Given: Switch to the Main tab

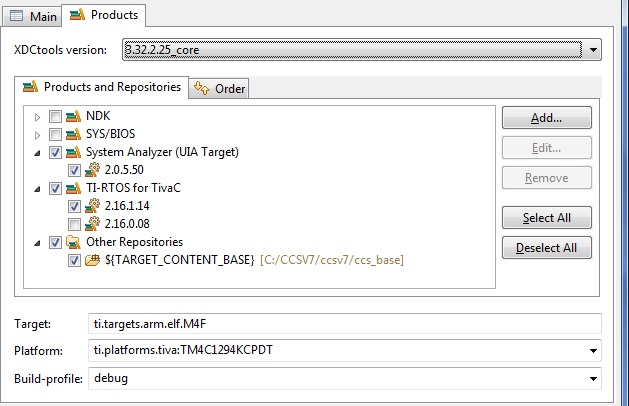Looking at the screenshot, I should (x=32, y=16).
